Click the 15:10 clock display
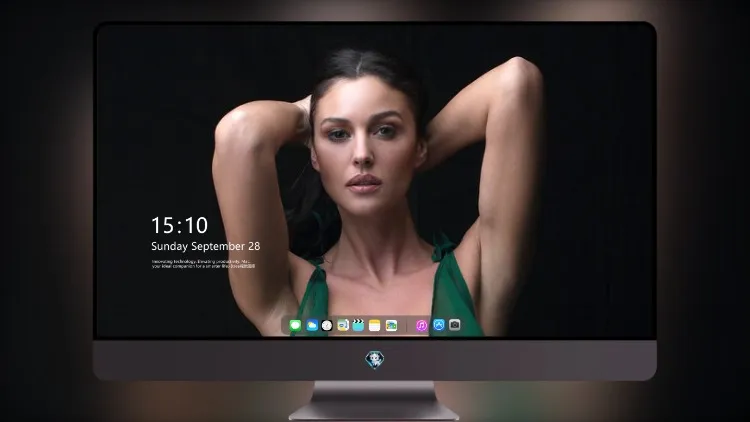750x422 pixels. [x=179, y=225]
